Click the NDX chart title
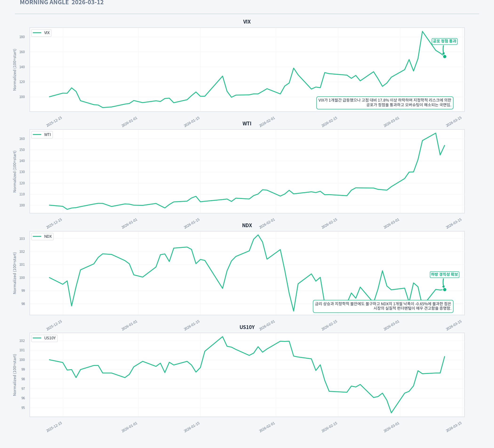Screen dimensions: 494x448 [x=247, y=225]
